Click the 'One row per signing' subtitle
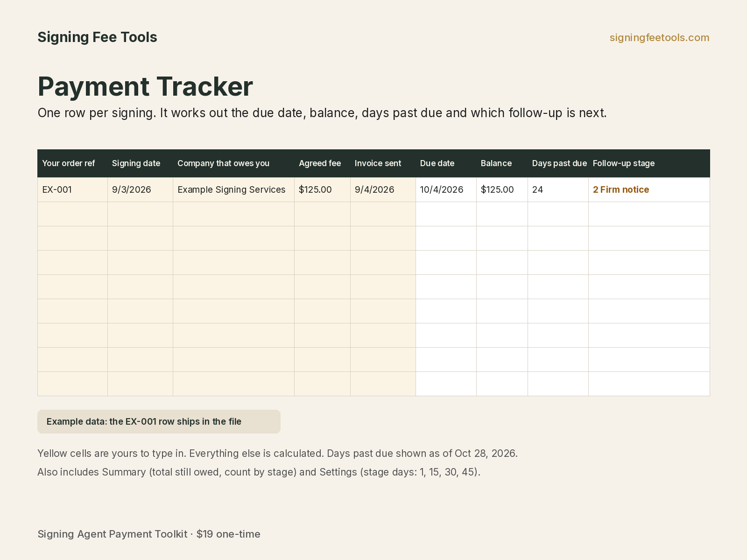The width and height of the screenshot is (747, 560). coord(322,113)
